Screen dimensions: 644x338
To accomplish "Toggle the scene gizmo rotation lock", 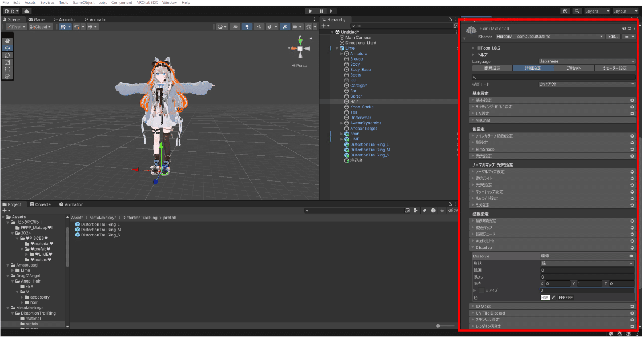I will (x=311, y=38).
